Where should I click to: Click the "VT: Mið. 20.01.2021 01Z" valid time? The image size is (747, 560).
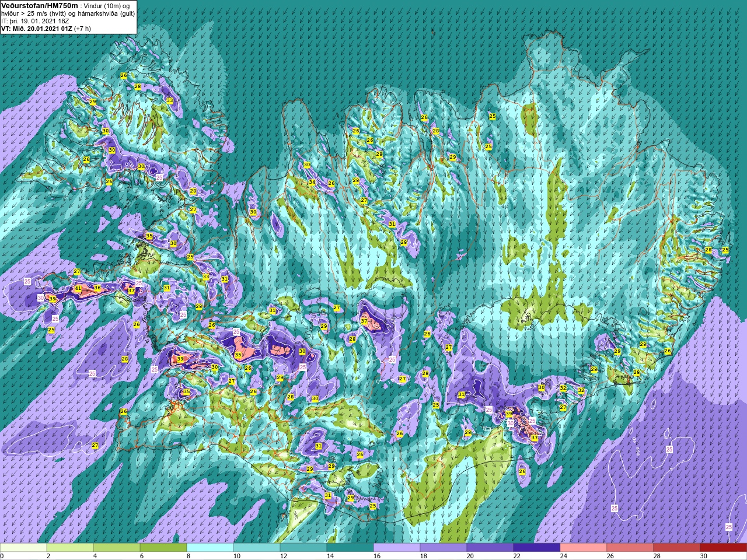click(36, 28)
